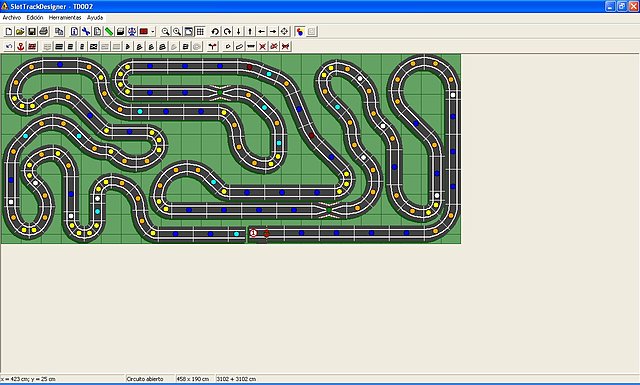Screen dimensions: 640x385
Task: Toggle the colored dots markers button
Action: pyautogui.click(x=300, y=31)
